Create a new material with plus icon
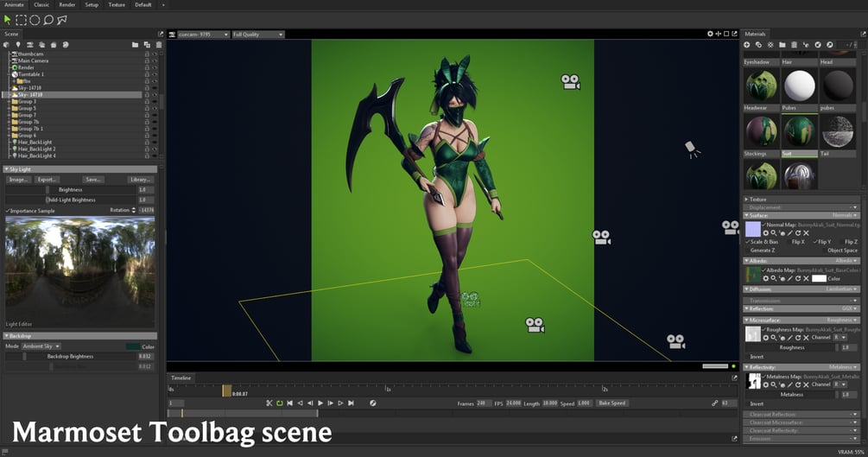 point(747,45)
